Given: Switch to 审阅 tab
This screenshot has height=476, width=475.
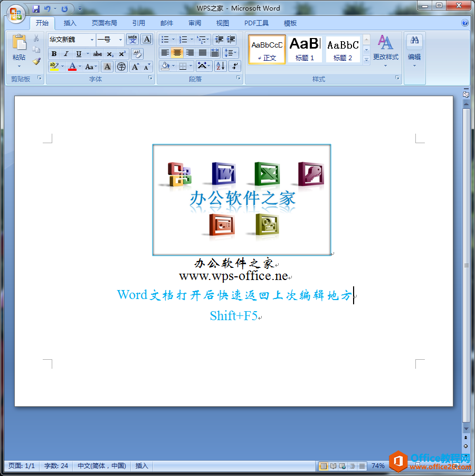Looking at the screenshot, I should click(x=195, y=23).
